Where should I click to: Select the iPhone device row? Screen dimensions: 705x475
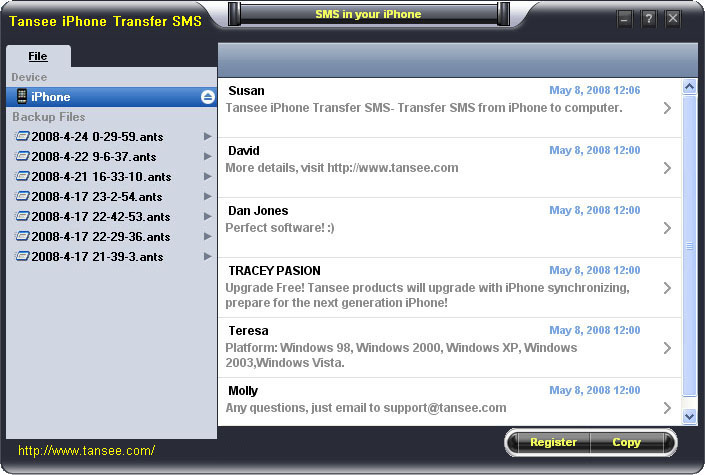click(x=112, y=97)
